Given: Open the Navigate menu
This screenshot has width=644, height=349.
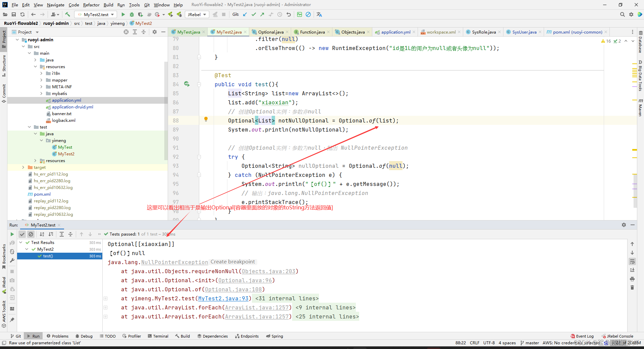Looking at the screenshot, I should click(x=55, y=5).
